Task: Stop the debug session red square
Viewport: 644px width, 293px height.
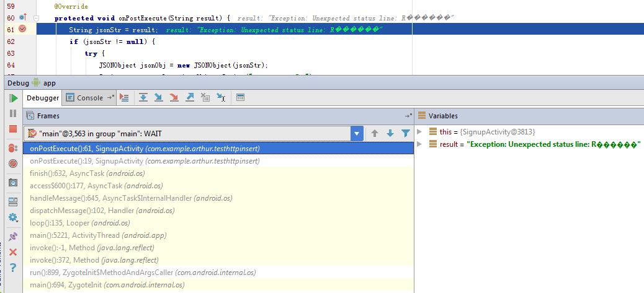Action: point(13,129)
